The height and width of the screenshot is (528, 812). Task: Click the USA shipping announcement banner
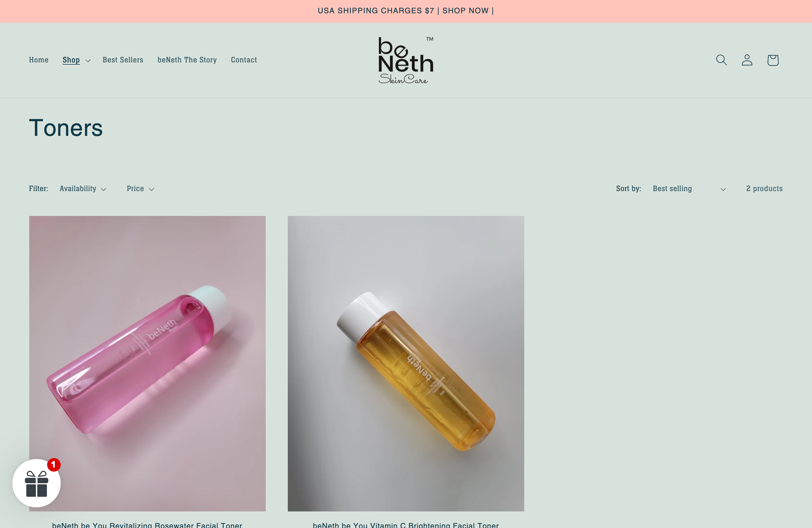pos(406,11)
